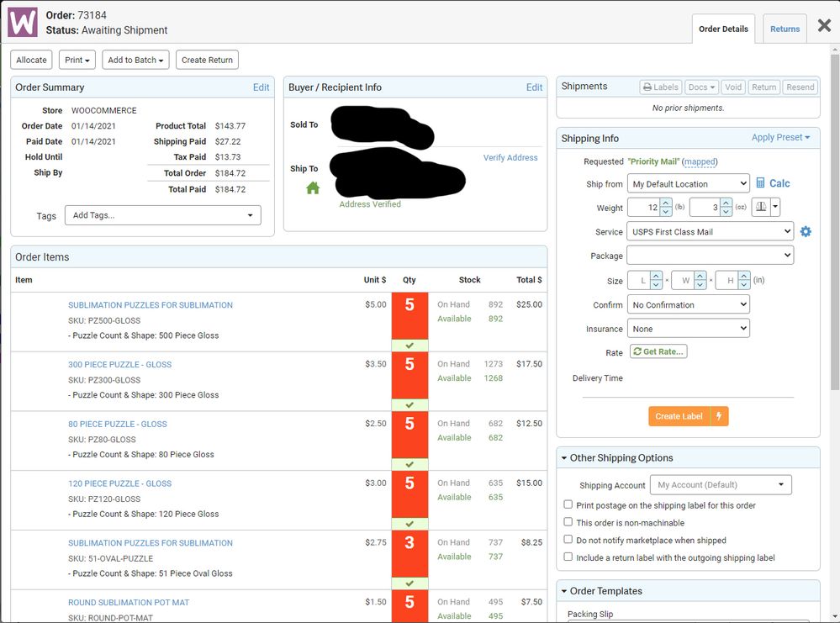Click the scale icon next to weight

pyautogui.click(x=762, y=208)
